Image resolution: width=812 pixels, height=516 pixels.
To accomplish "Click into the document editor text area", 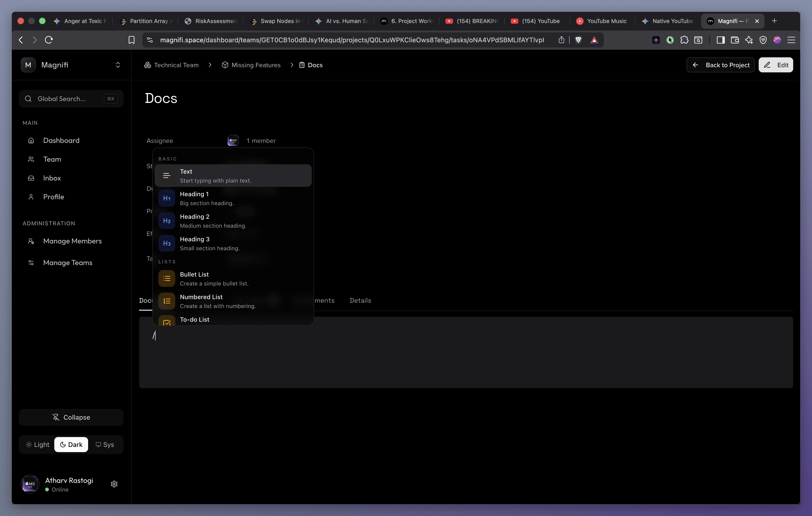I will pyautogui.click(x=466, y=352).
